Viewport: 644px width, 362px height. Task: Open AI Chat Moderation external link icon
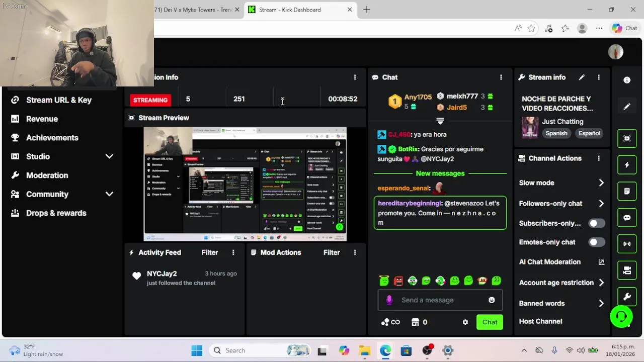click(601, 262)
